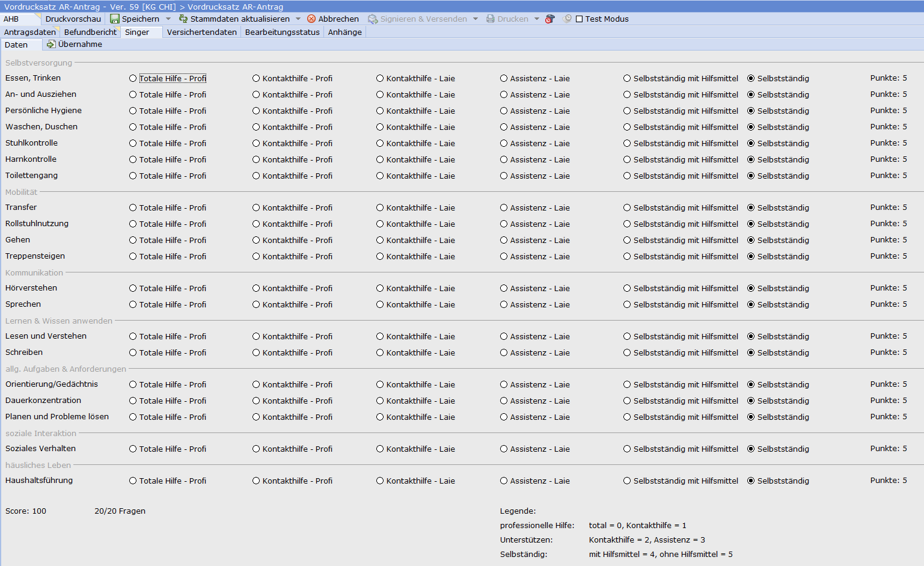The width and height of the screenshot is (924, 566).
Task: Open the Anhänge tab
Action: [345, 32]
